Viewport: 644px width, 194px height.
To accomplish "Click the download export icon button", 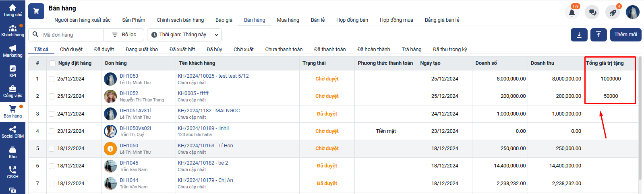I will click(579, 35).
